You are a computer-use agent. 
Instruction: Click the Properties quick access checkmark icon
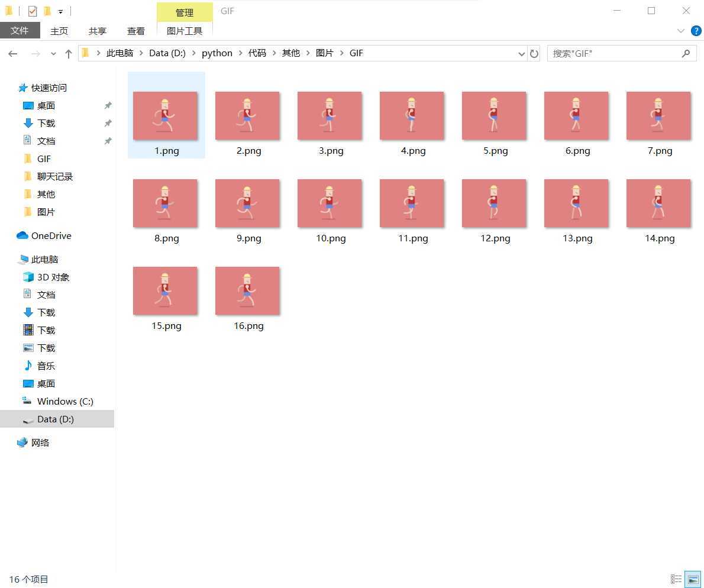33,11
